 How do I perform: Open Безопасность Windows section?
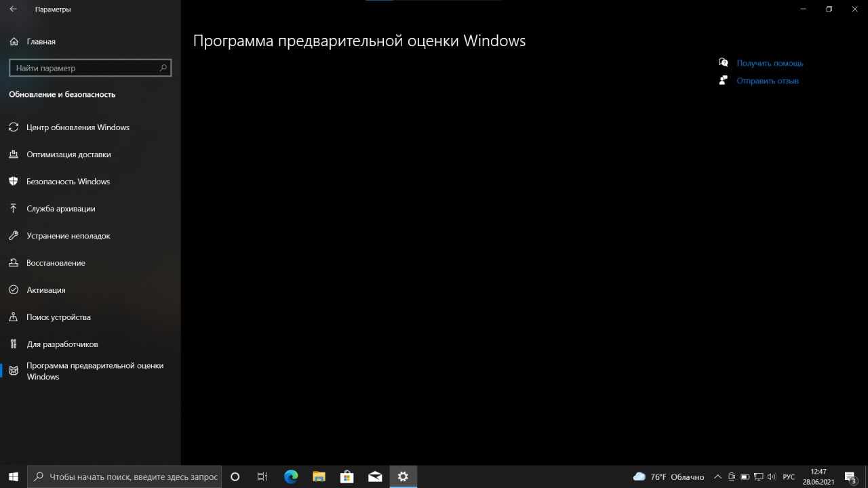(x=90, y=182)
